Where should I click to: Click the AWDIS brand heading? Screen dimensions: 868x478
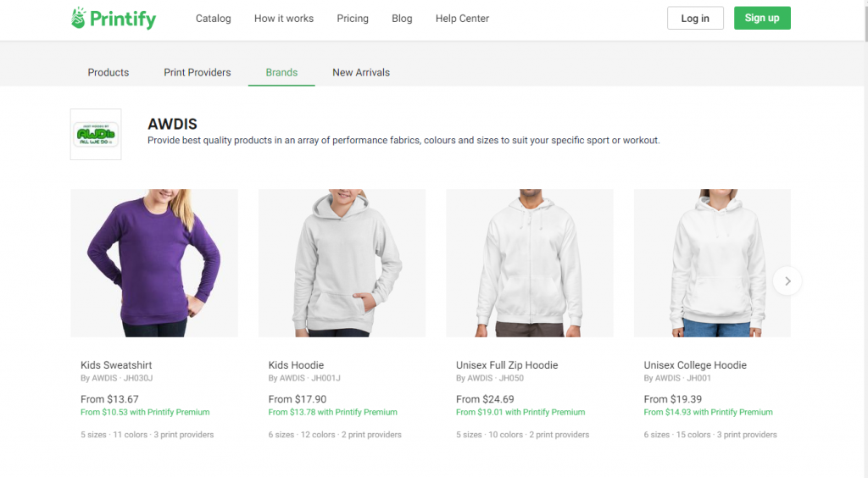[172, 124]
